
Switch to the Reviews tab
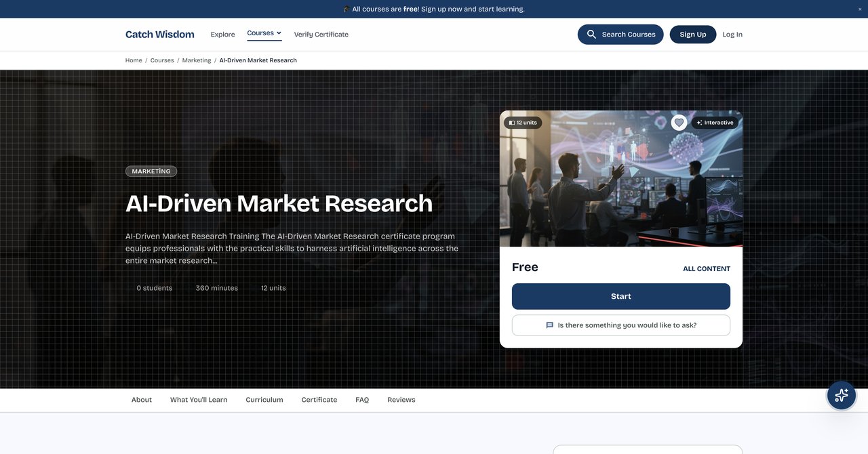coord(401,400)
